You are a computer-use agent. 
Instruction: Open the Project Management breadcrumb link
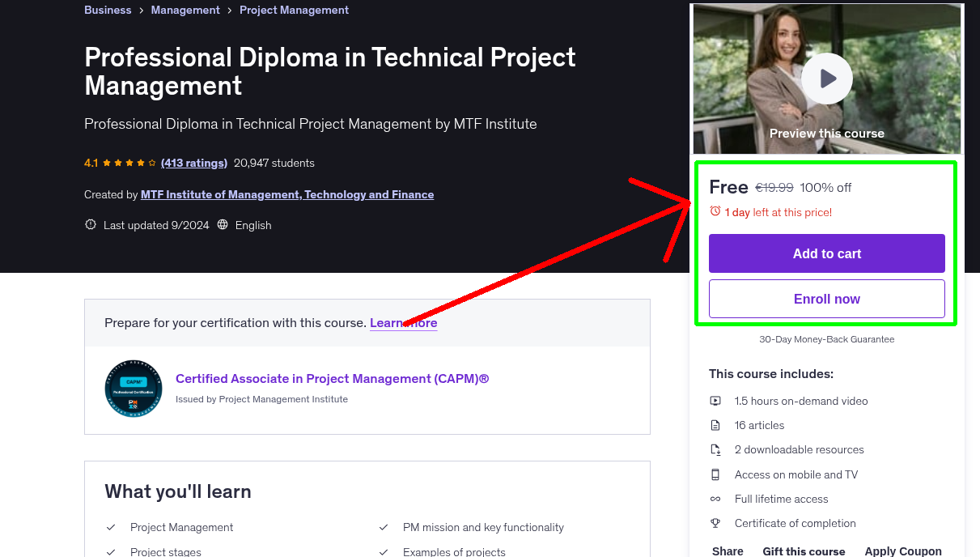(x=295, y=10)
